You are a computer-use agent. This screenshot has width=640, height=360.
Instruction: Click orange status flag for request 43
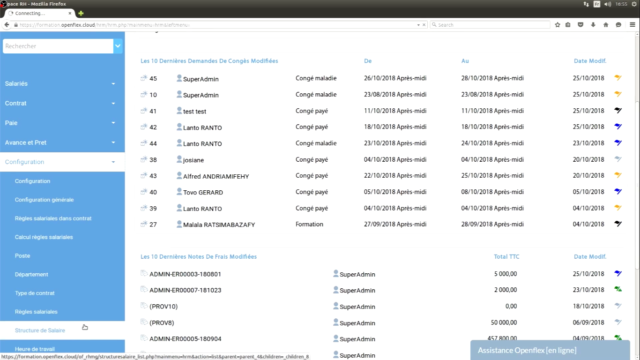tap(618, 175)
